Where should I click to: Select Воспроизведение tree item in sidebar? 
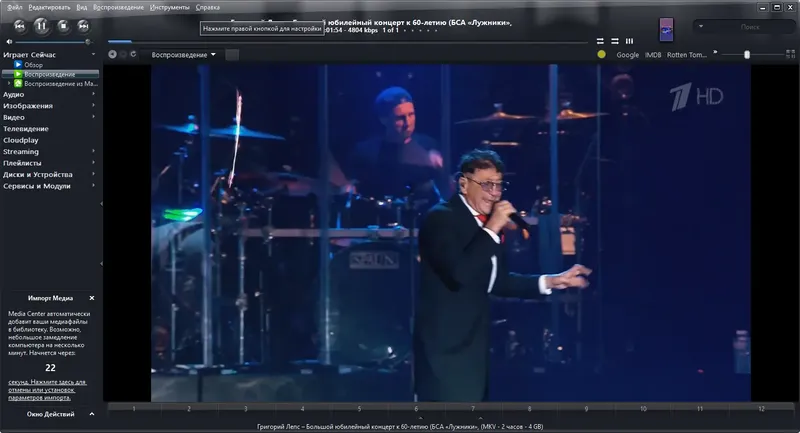click(49, 74)
